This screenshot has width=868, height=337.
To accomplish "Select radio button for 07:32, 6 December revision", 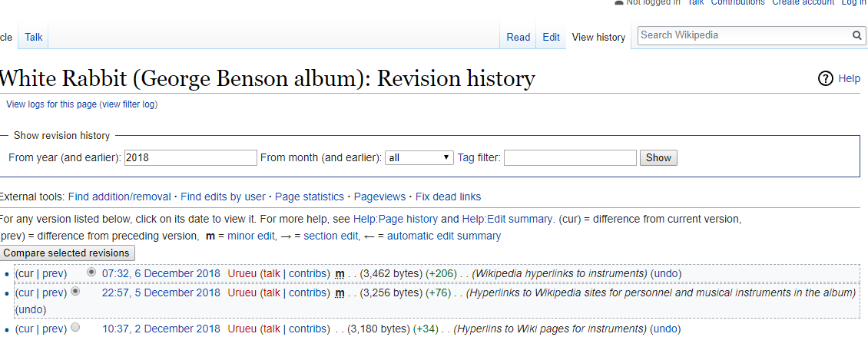I will [x=92, y=273].
